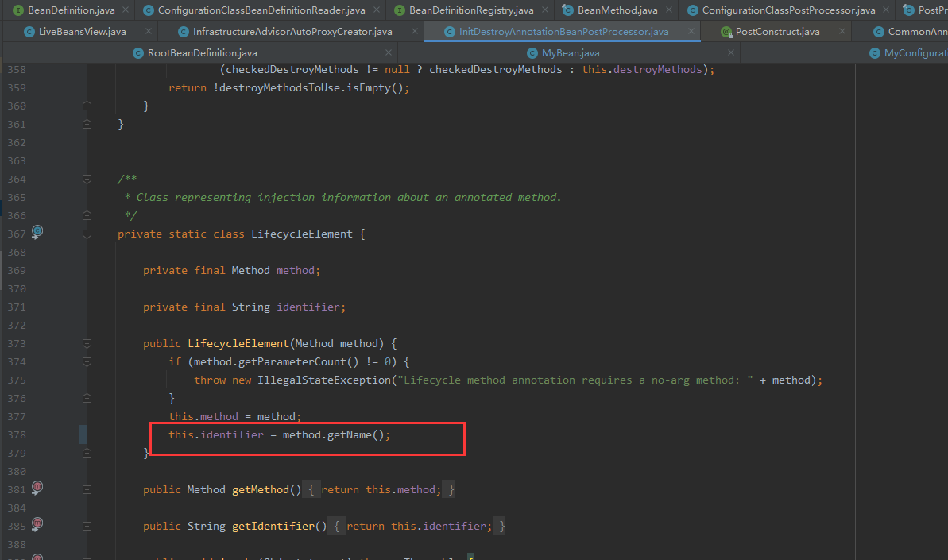This screenshot has height=560, width=948.
Task: Click the 'getMethod' method name on line 381
Action: pyautogui.click(x=261, y=490)
